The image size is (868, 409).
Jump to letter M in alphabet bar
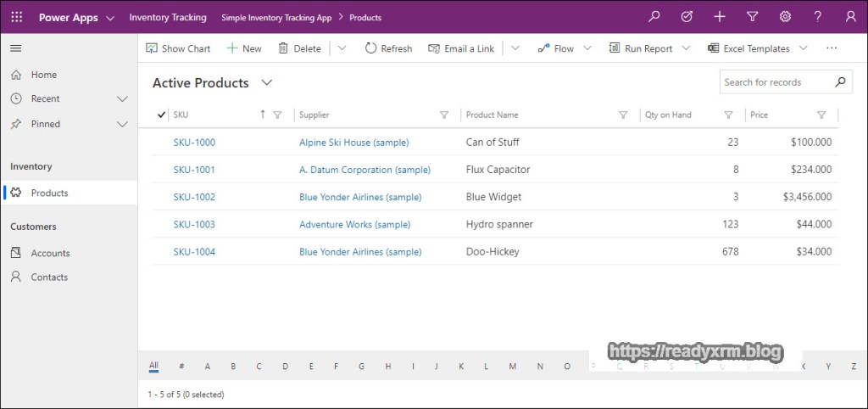[513, 367]
